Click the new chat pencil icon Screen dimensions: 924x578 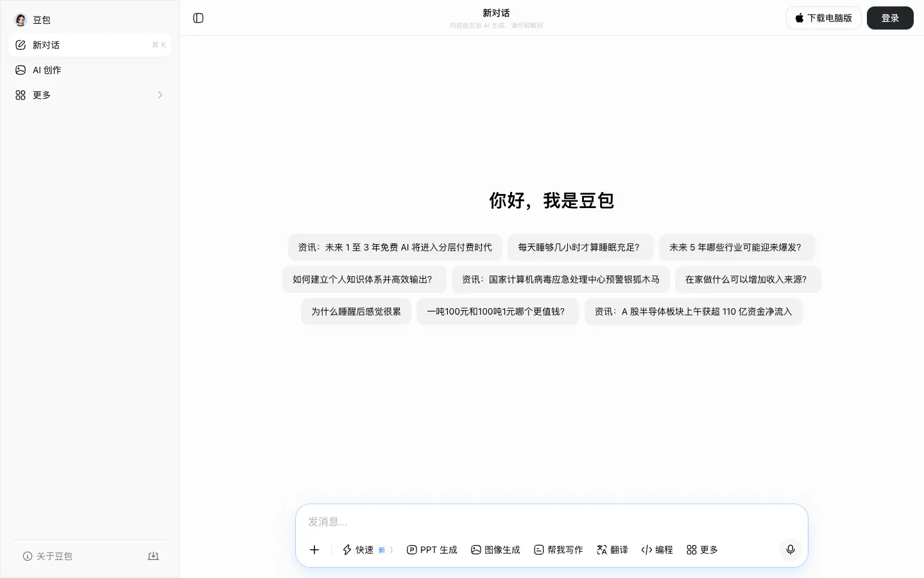(21, 45)
